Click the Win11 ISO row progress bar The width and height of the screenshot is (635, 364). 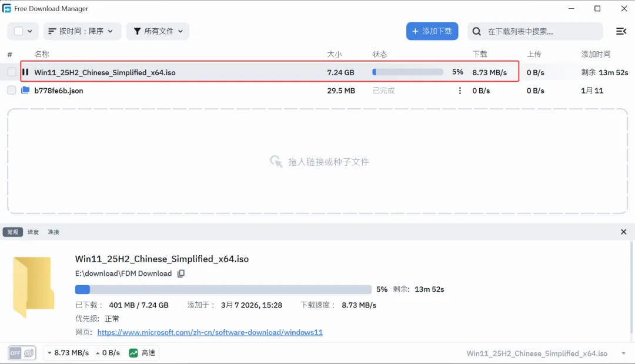[x=407, y=72]
